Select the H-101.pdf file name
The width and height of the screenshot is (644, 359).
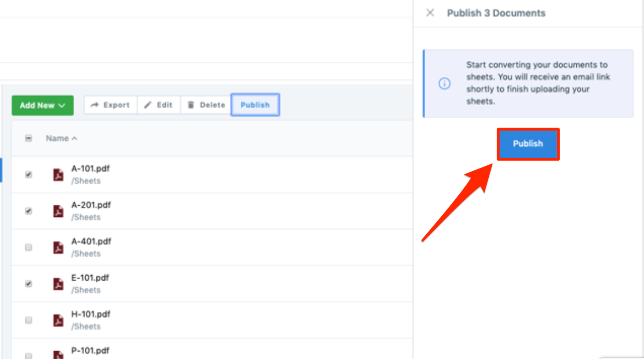tap(90, 314)
